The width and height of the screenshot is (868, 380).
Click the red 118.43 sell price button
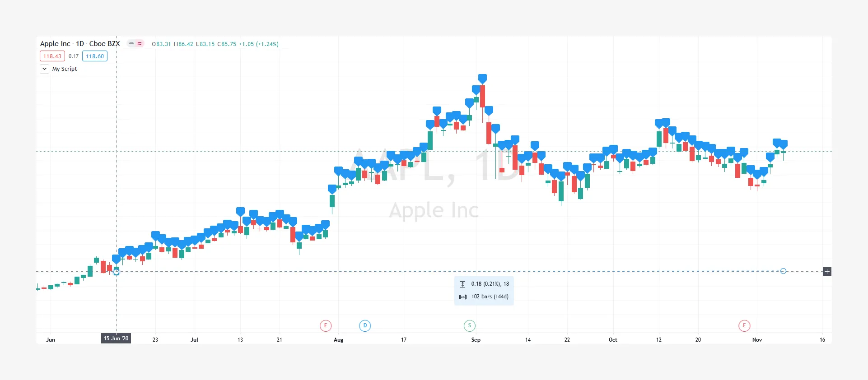52,56
